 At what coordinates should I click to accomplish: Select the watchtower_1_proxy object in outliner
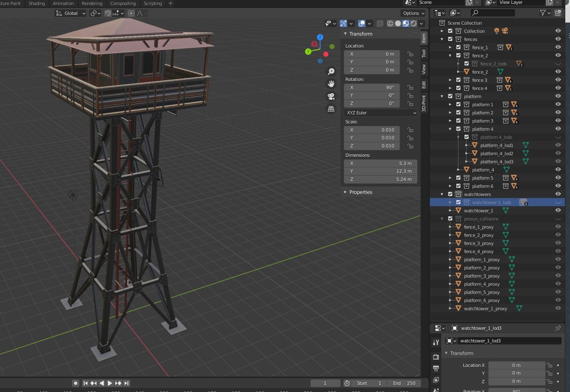click(x=485, y=309)
